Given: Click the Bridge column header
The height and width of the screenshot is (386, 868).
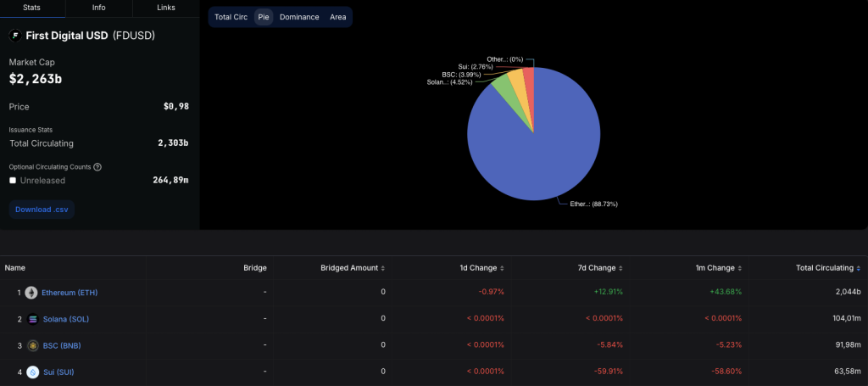Looking at the screenshot, I should 255,268.
